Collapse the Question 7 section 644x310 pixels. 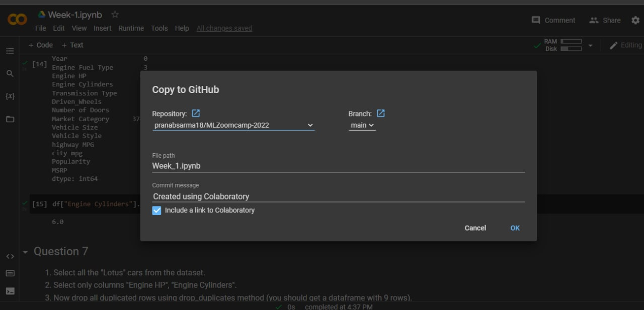coord(25,252)
